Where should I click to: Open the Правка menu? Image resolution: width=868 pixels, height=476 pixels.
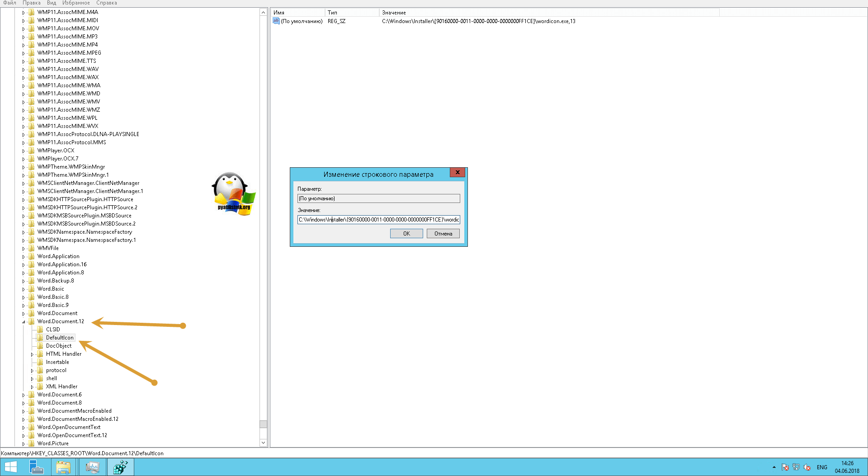(x=32, y=3)
